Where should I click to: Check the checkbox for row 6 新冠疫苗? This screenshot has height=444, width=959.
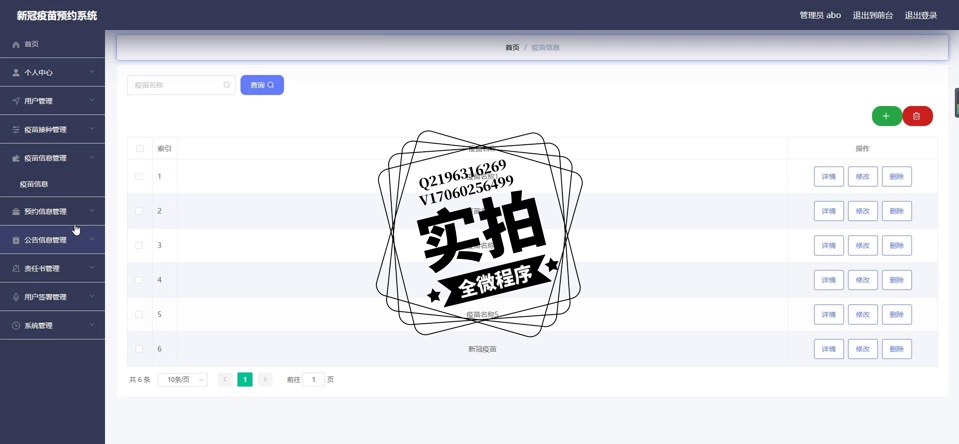click(139, 349)
